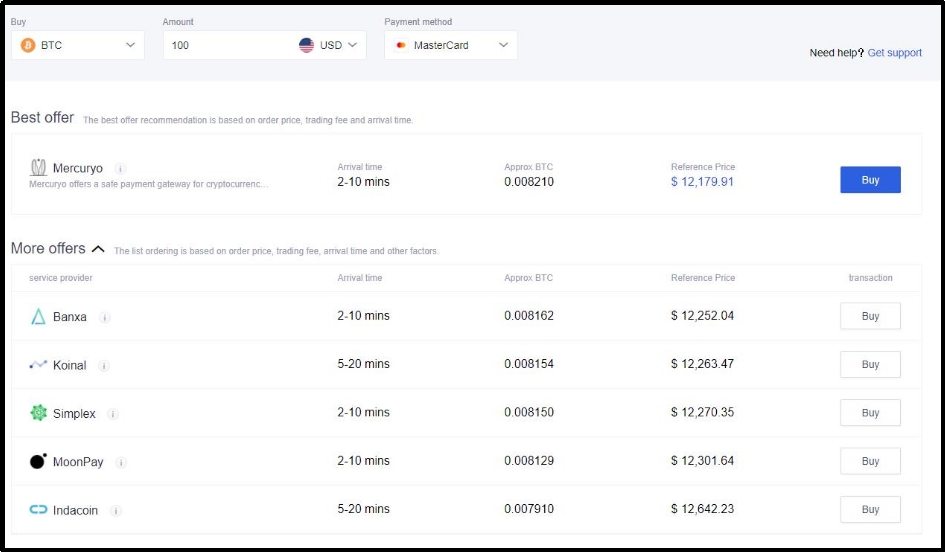Image resolution: width=945 pixels, height=552 pixels.
Task: Click the Amount input field
Action: click(x=230, y=45)
